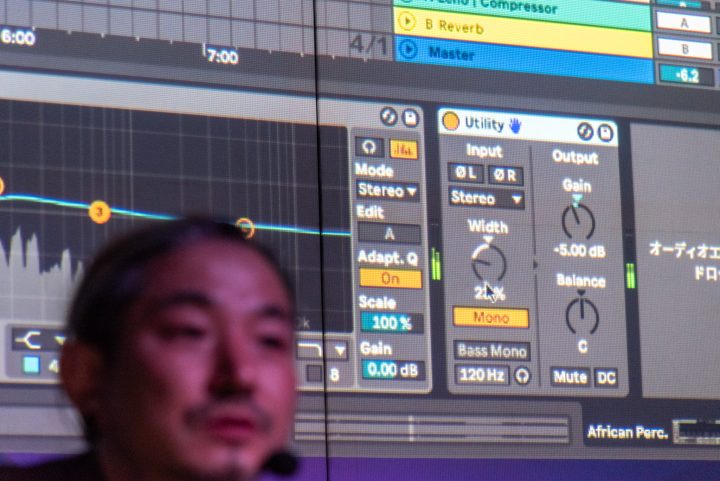Open band 8 filter type arrow
This screenshot has height=481, width=720.
[x=340, y=352]
